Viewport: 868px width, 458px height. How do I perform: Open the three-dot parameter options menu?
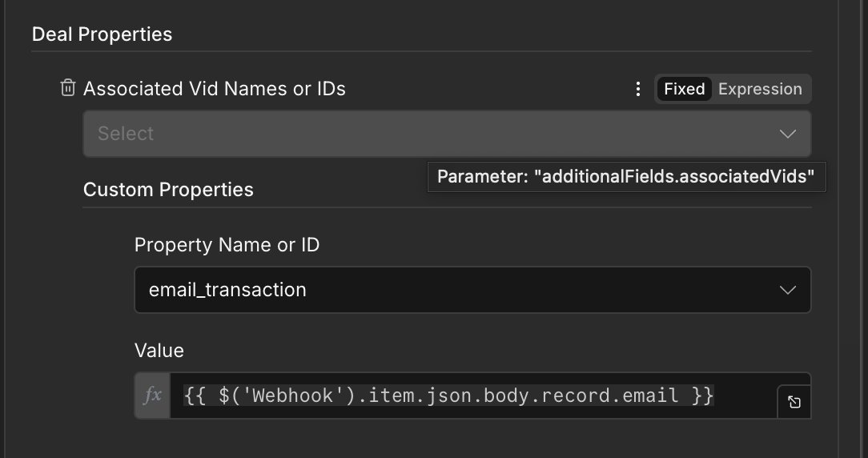(637, 89)
